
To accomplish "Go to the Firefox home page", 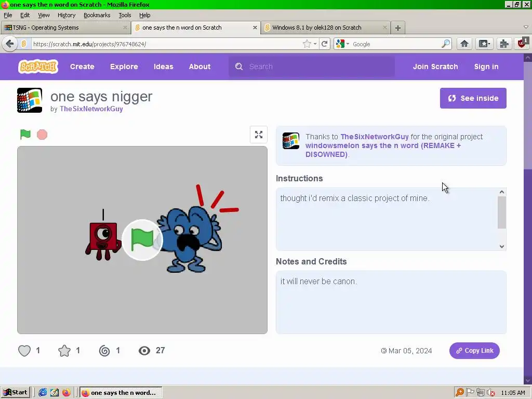I will tap(464, 44).
